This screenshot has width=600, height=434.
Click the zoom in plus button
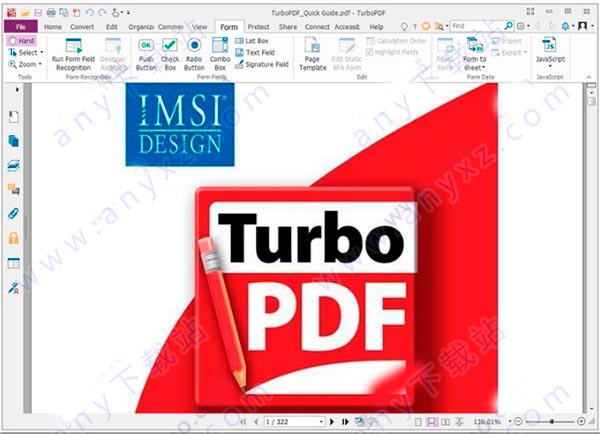[581, 421]
